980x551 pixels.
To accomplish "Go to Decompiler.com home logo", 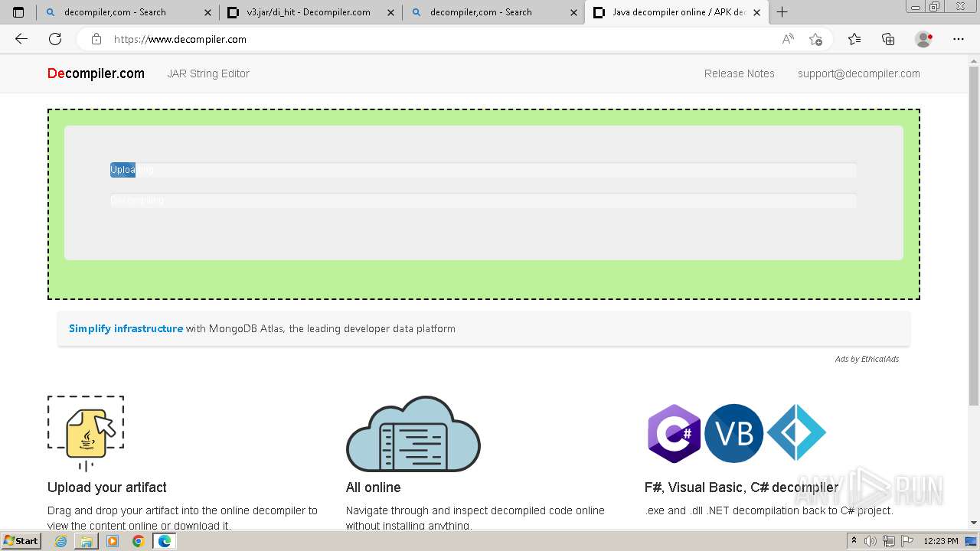I will point(96,73).
